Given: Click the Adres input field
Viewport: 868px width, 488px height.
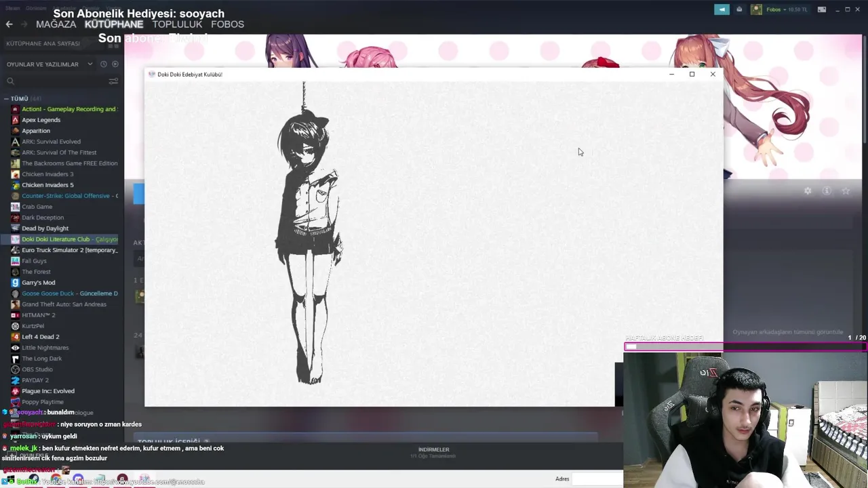Looking at the screenshot, I should pos(597,479).
